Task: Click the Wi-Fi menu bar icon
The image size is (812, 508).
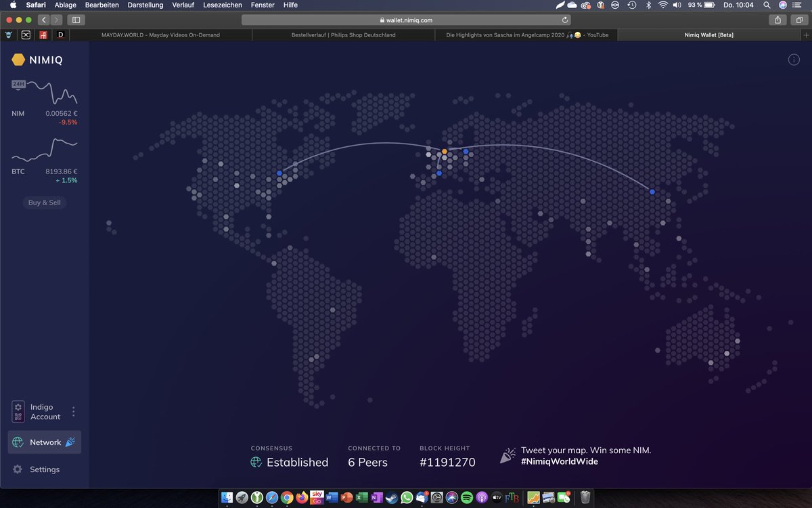Action: 662,5
